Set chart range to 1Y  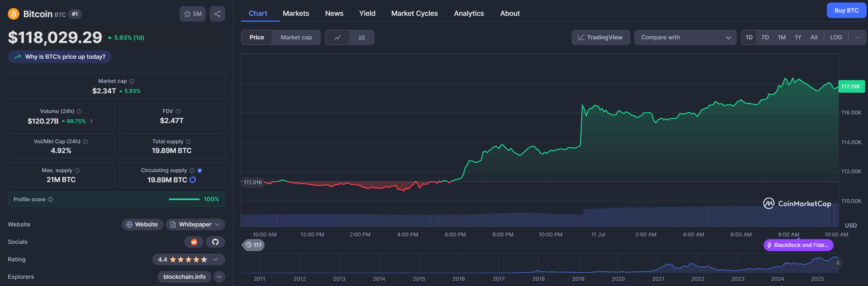(798, 37)
